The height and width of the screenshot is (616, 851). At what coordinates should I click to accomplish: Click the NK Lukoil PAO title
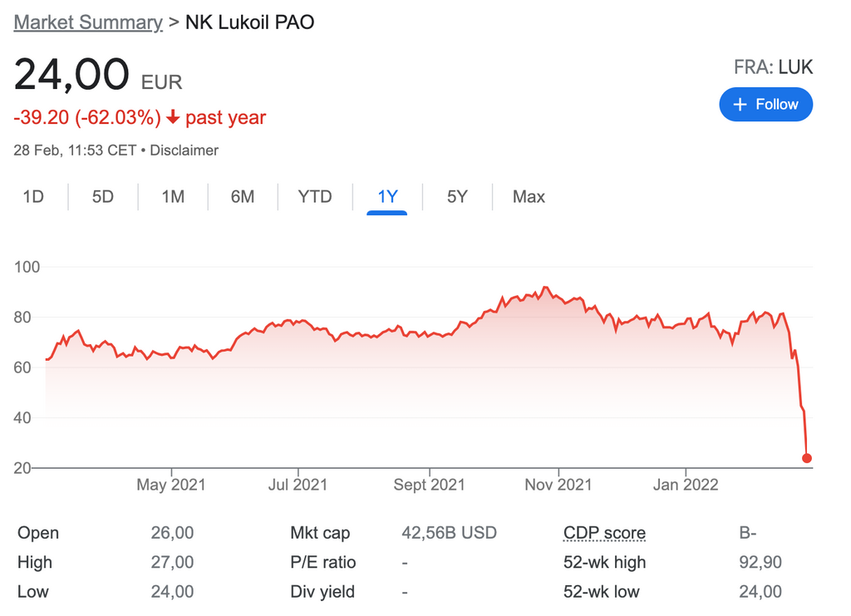click(249, 22)
